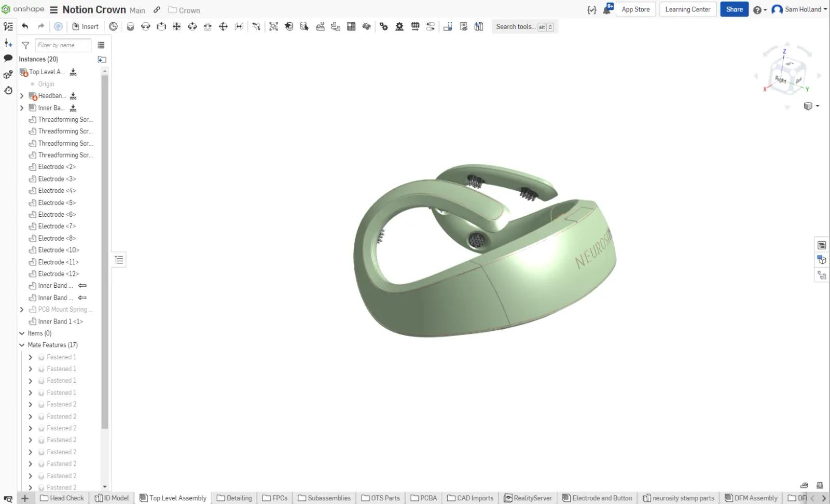This screenshot has height=504, width=830.
Task: Collapse panel with the handle at viewport edge
Action: pyautogui.click(x=119, y=260)
